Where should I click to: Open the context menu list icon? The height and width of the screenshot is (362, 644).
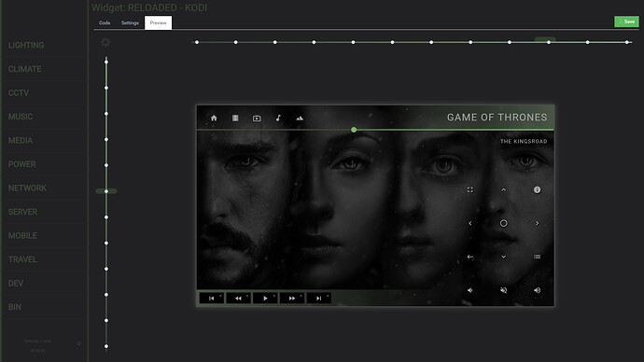tap(537, 257)
